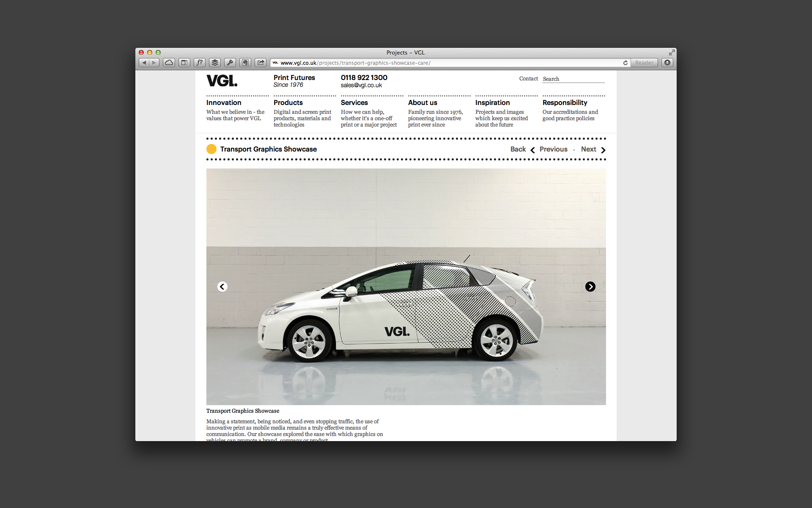The height and width of the screenshot is (508, 812).
Task: Click the font identifier f? toolbar icon
Action: (199, 63)
